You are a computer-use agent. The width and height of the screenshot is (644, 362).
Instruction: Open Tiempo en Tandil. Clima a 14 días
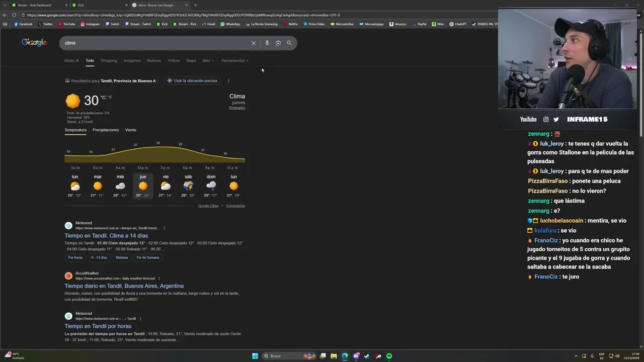coord(106,236)
